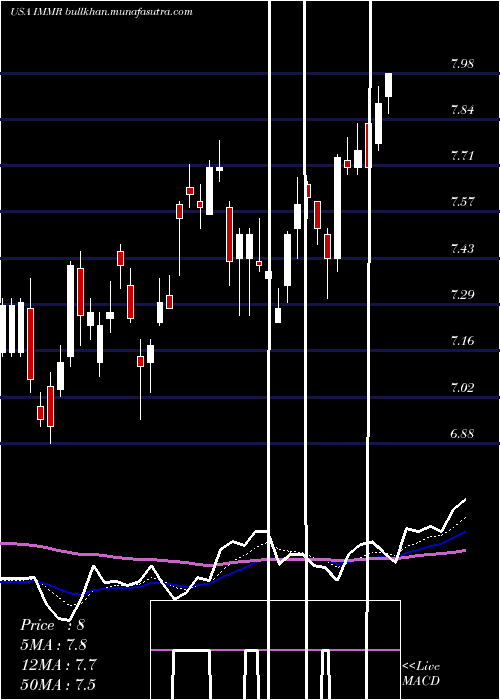Screen dimensions: 500x700
Task: Click the '<<Live MACD' label
Action: 421,673
